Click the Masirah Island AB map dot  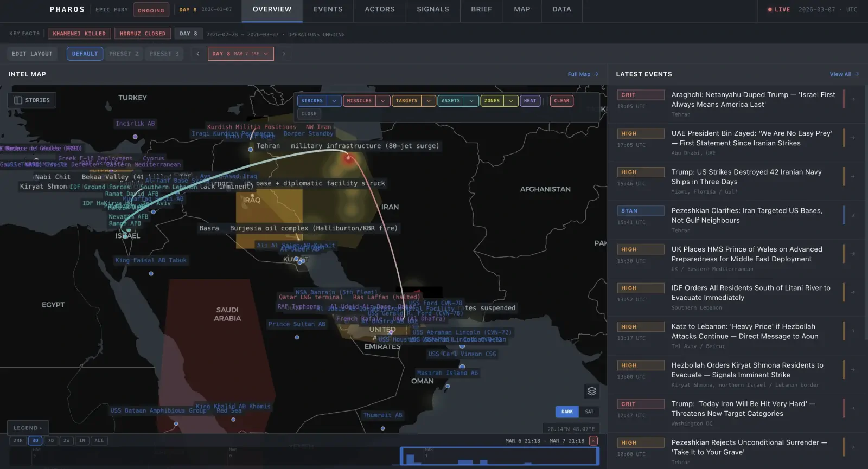(448, 386)
